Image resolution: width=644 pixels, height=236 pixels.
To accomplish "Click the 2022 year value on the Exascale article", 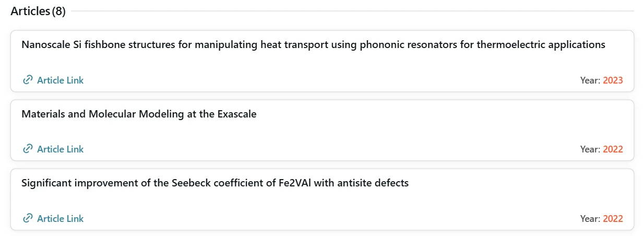I will (613, 149).
